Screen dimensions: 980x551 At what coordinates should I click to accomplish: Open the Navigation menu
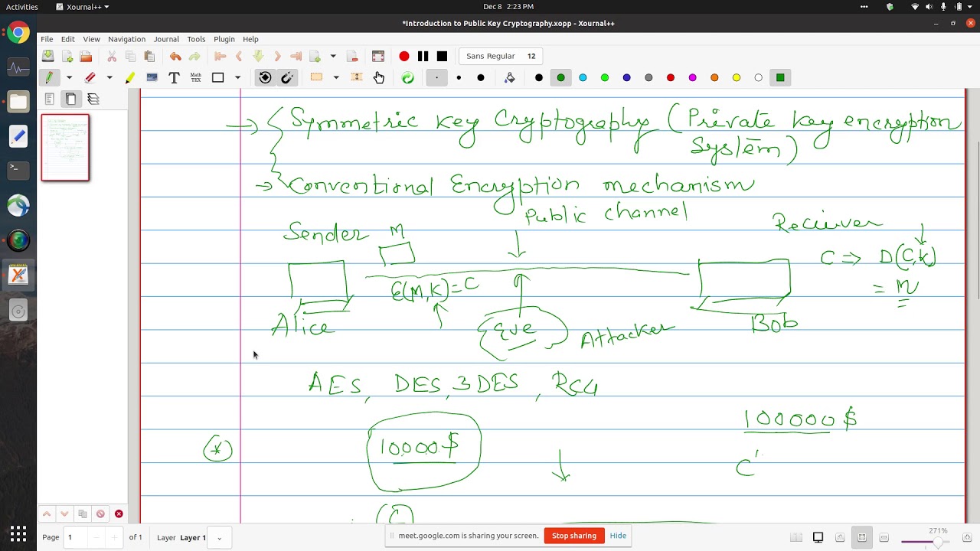126,39
